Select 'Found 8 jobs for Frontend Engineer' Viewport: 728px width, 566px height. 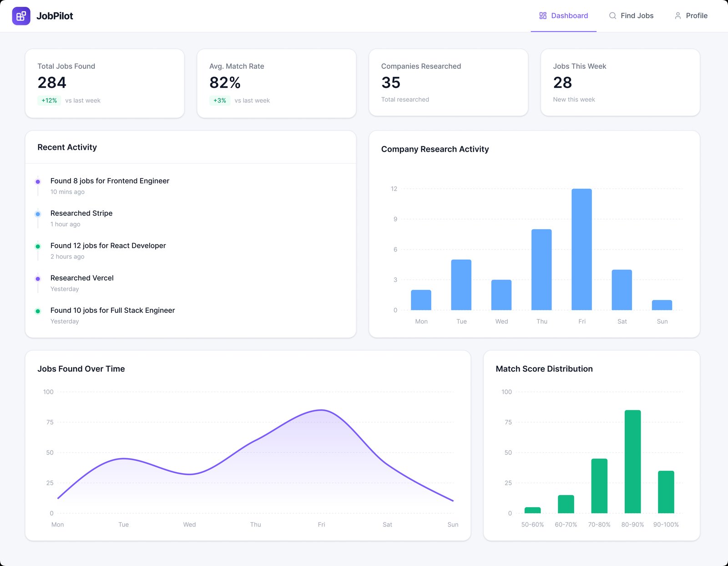click(x=110, y=181)
